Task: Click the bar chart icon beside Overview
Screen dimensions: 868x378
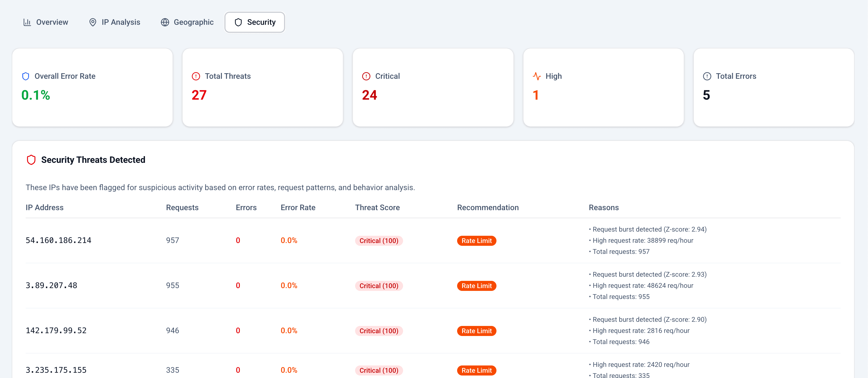Action: (x=27, y=22)
